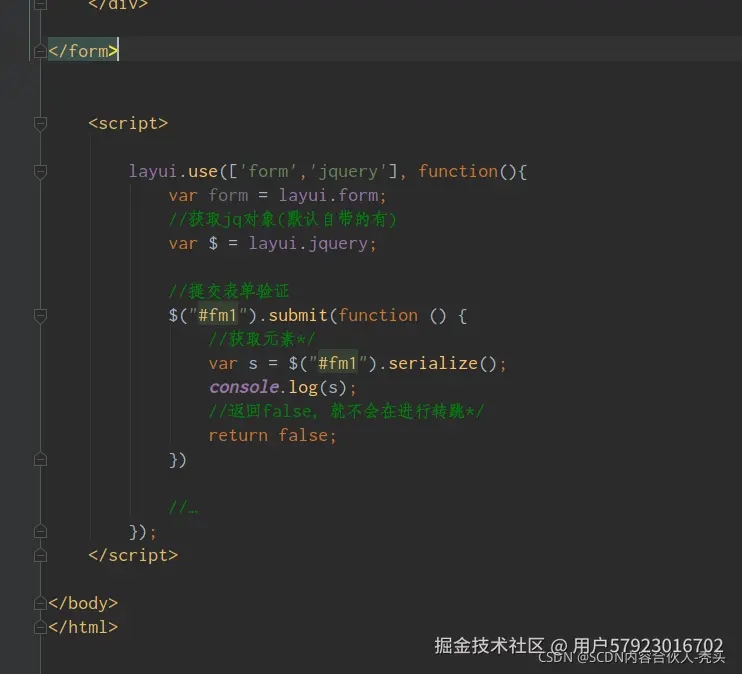Click the 'var $ = layui.jquery;' line

[273, 243]
